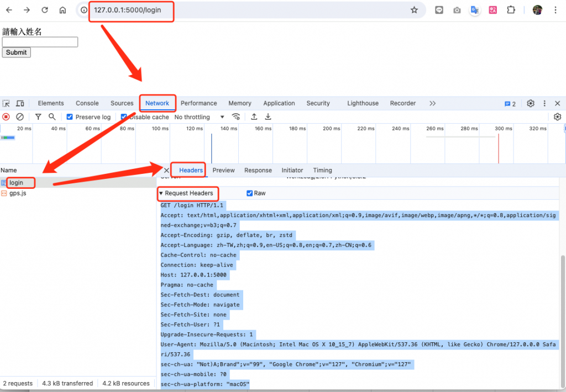Select the Network tab
The height and width of the screenshot is (392, 566).
coord(157,103)
